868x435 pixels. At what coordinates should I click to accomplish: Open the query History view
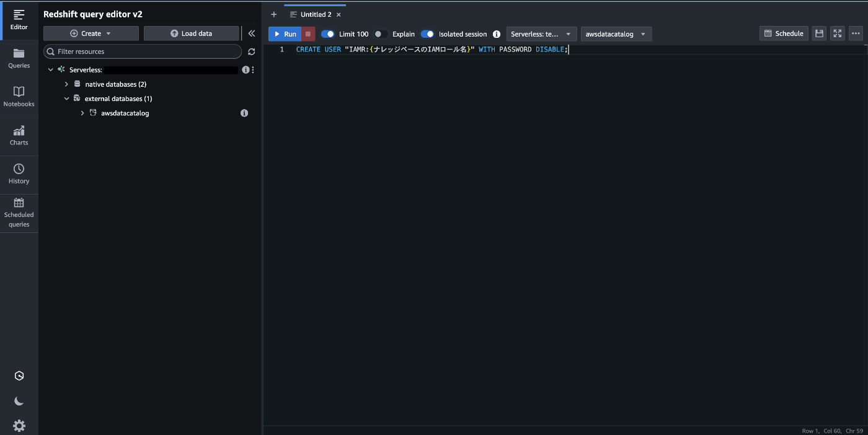(19, 174)
